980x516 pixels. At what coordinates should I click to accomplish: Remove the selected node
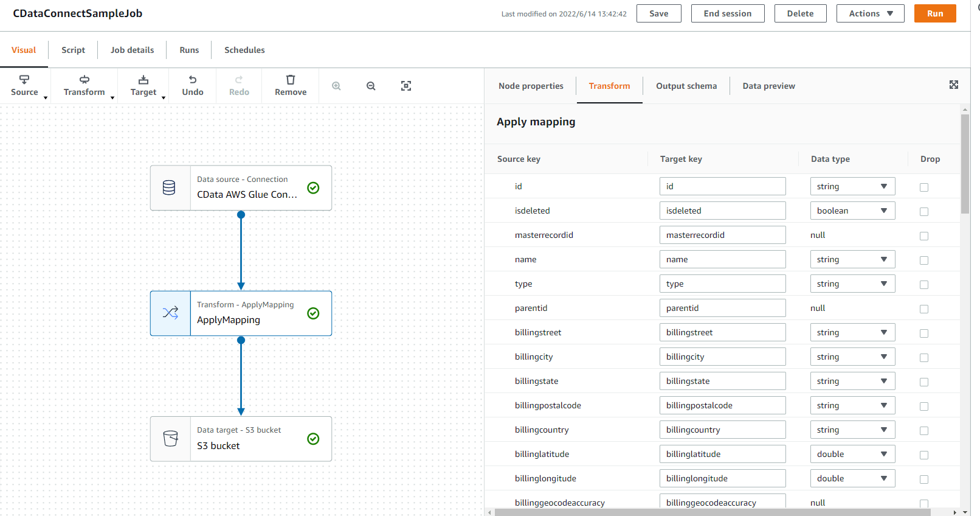pos(291,85)
